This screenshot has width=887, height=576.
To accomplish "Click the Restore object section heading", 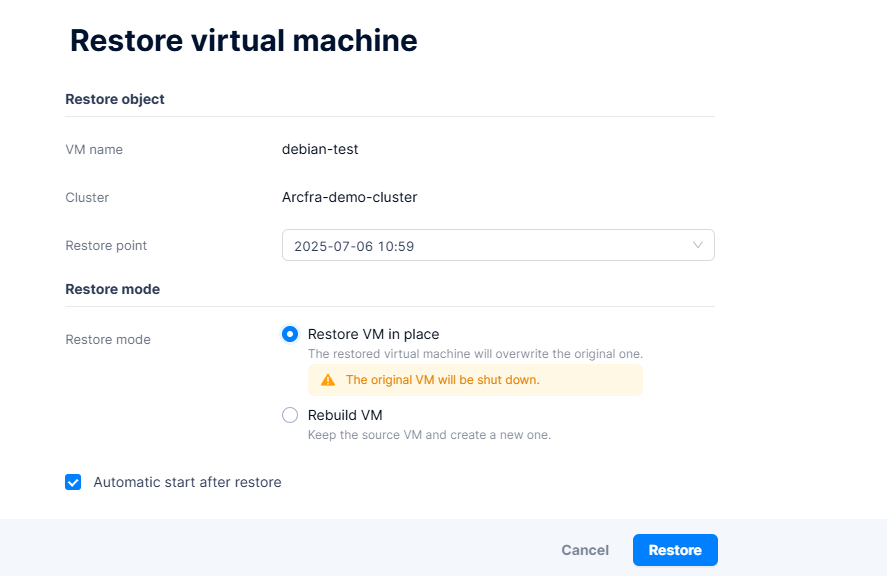I will [x=115, y=99].
